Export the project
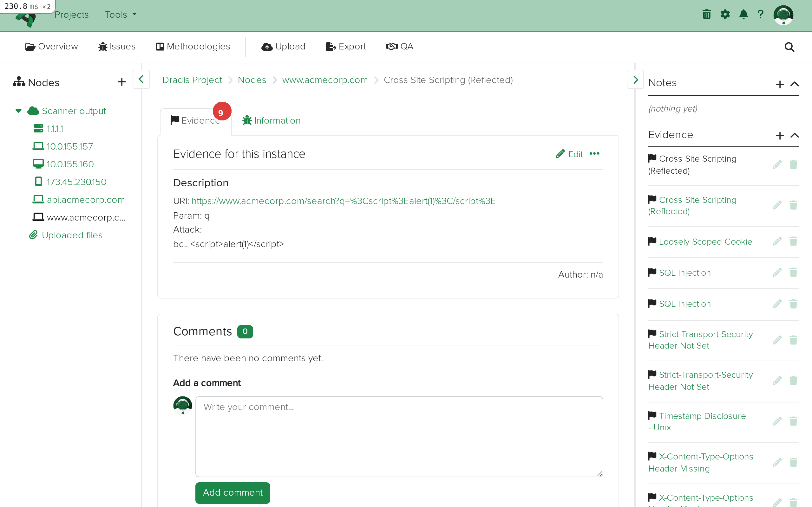This screenshot has height=507, width=812. click(x=346, y=46)
